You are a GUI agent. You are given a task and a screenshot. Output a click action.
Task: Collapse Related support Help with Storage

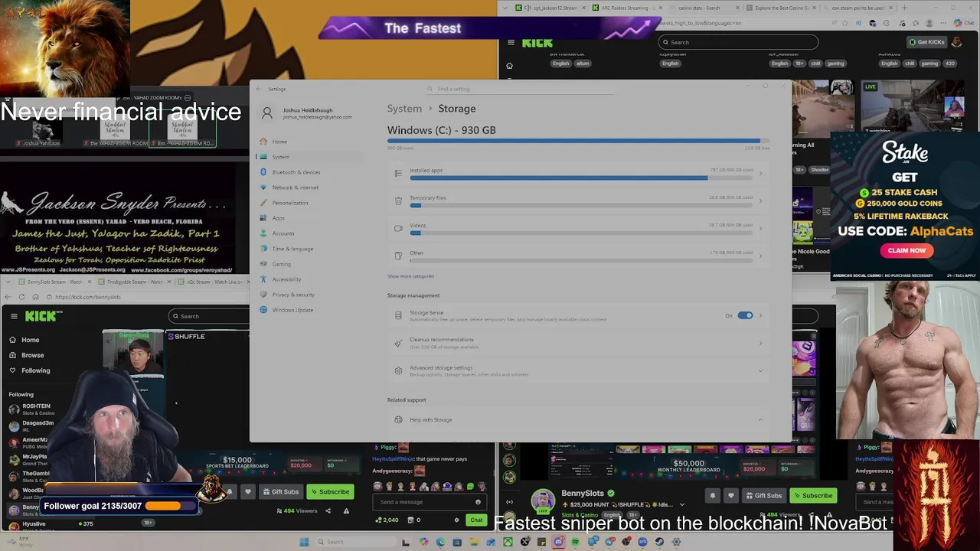[760, 419]
